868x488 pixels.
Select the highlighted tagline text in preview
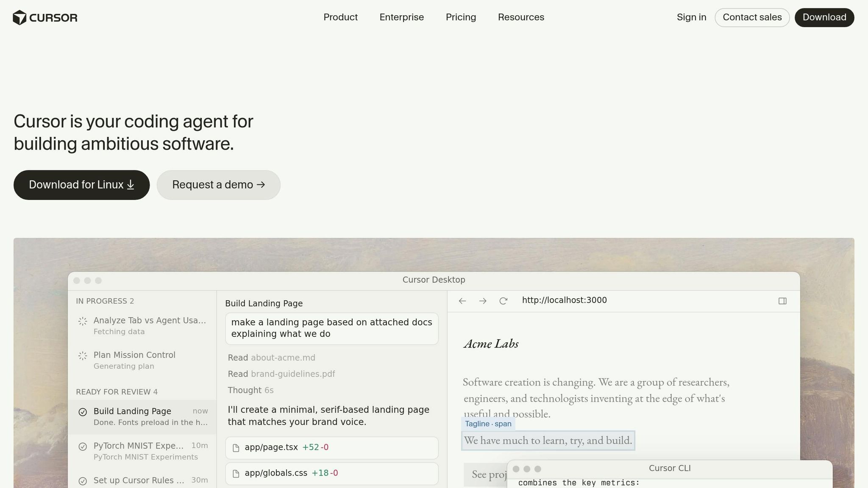tap(548, 441)
